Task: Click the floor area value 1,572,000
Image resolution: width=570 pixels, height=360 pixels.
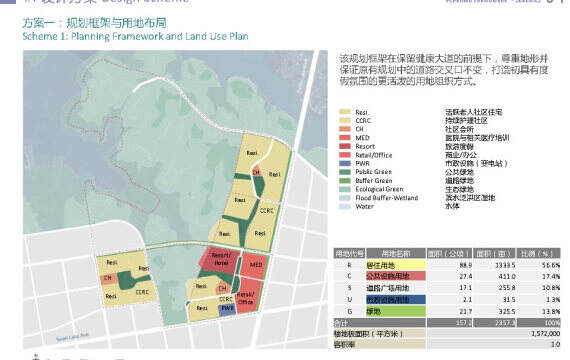Action: tap(546, 333)
